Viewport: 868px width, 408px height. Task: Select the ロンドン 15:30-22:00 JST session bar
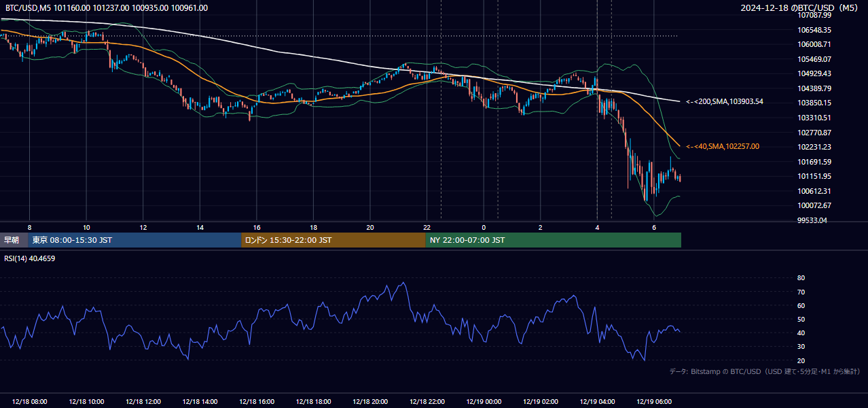(333, 240)
